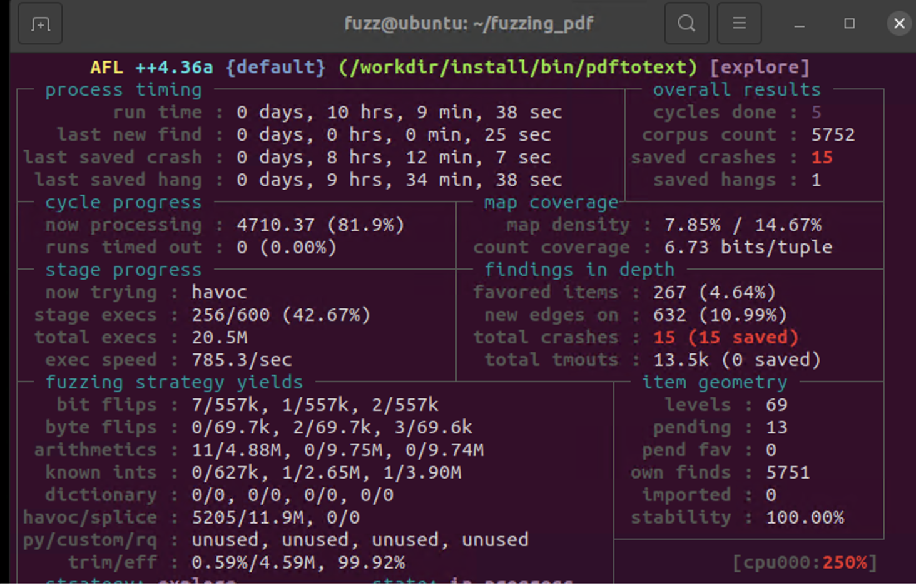Click the pdftotext binary path
This screenshot has height=588, width=916.
tap(517, 68)
